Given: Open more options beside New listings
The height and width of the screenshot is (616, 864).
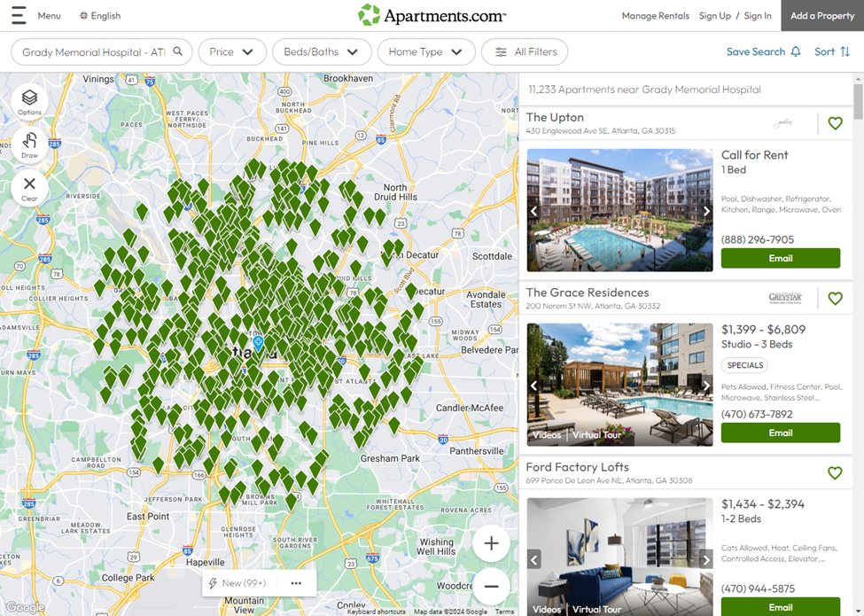Looking at the screenshot, I should [296, 583].
